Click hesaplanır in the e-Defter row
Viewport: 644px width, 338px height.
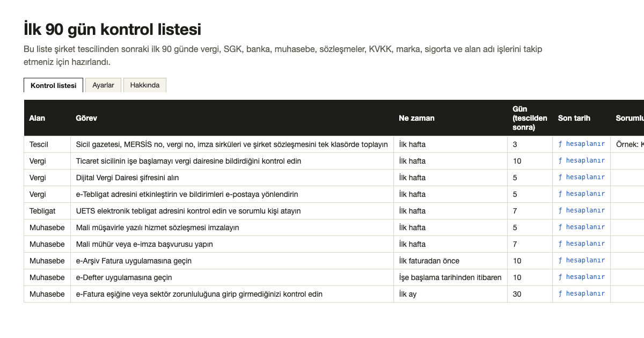582,277
